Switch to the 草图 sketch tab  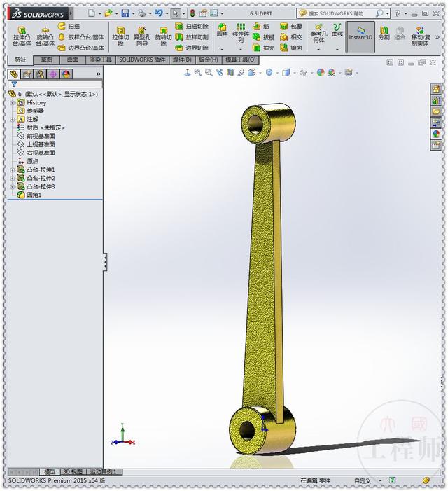point(46,60)
